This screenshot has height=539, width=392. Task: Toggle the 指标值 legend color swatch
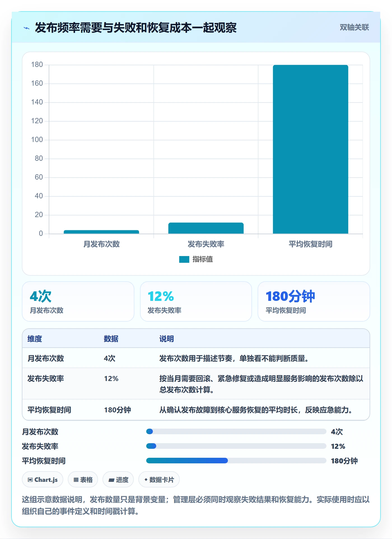coord(184,259)
